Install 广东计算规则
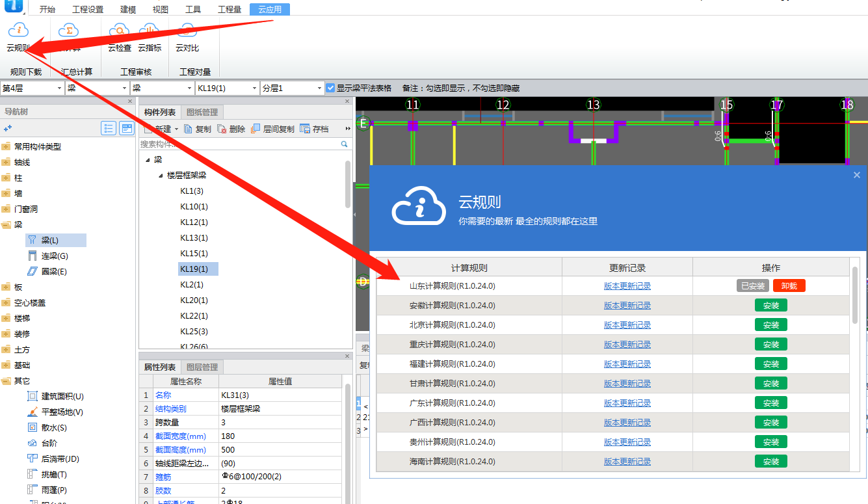This screenshot has height=504, width=868. click(x=771, y=403)
